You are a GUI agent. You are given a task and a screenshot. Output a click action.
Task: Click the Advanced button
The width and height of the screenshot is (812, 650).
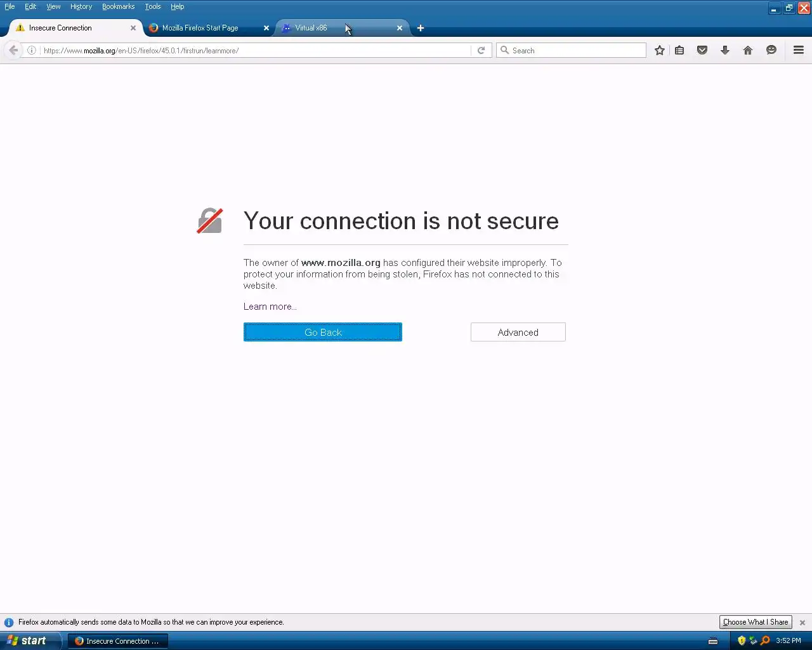point(518,332)
